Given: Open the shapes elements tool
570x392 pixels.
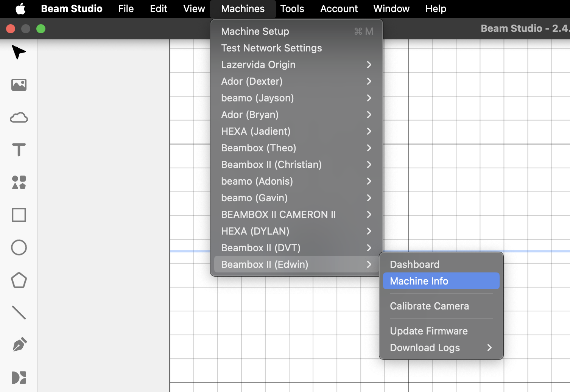Looking at the screenshot, I should click(x=19, y=182).
